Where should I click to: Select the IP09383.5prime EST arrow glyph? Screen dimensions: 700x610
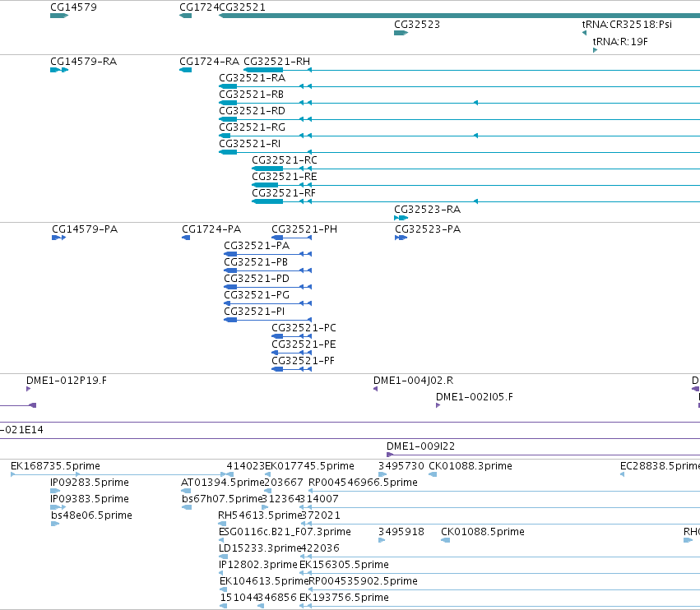[58, 507]
